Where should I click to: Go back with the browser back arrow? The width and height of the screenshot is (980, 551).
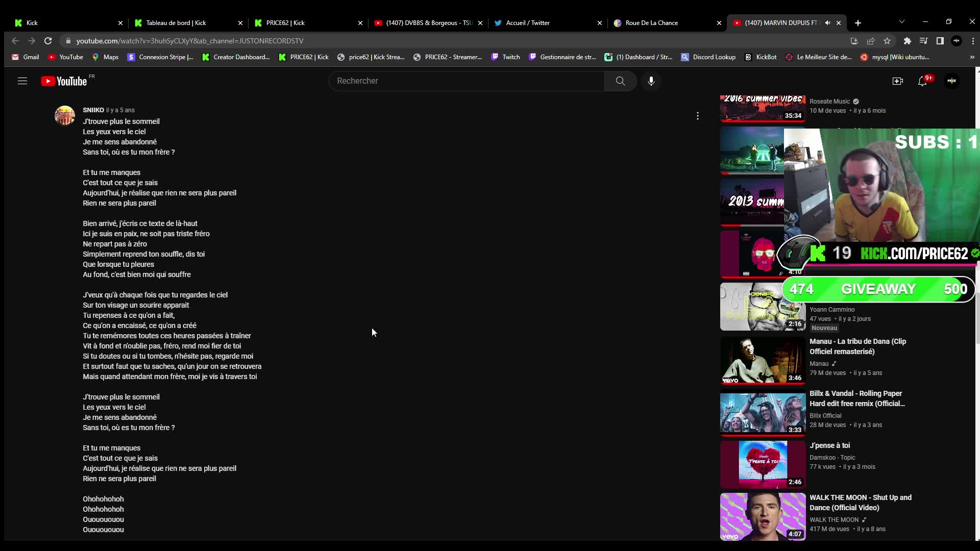pyautogui.click(x=15, y=41)
